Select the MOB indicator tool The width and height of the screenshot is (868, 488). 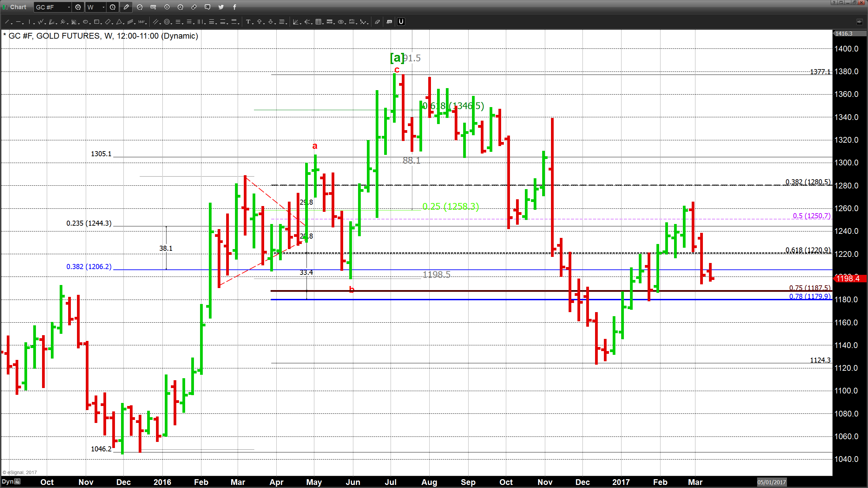(330, 22)
